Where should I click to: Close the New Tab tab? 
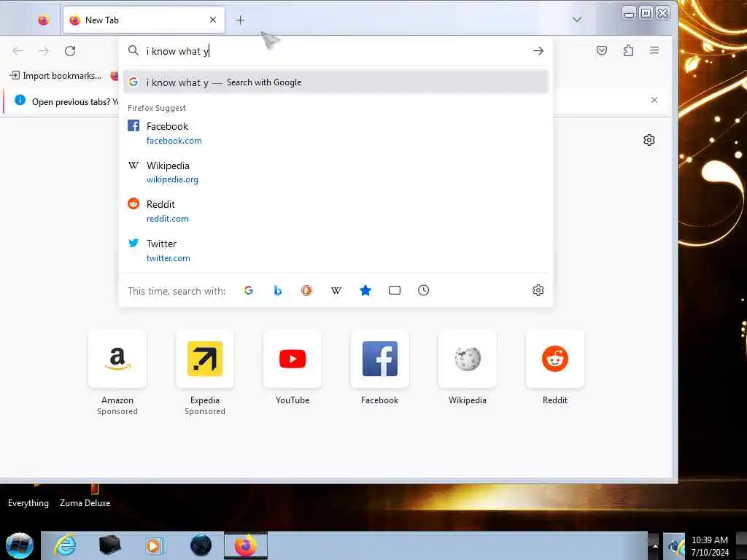coord(213,20)
